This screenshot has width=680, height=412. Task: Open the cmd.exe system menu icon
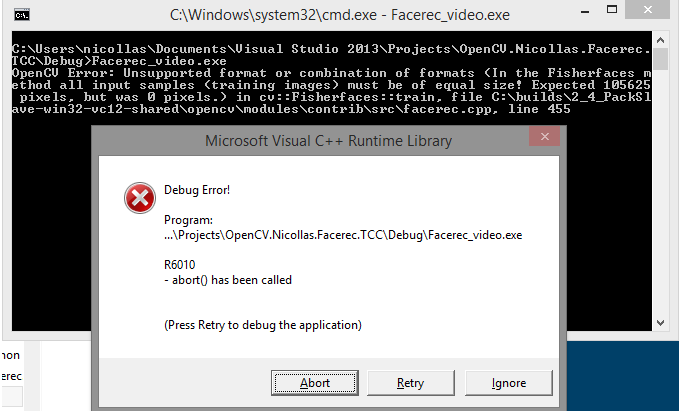tap(22, 15)
